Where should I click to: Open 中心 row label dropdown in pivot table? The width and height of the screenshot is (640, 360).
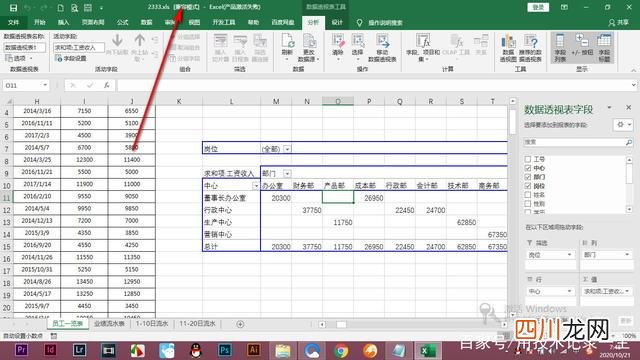click(x=256, y=186)
